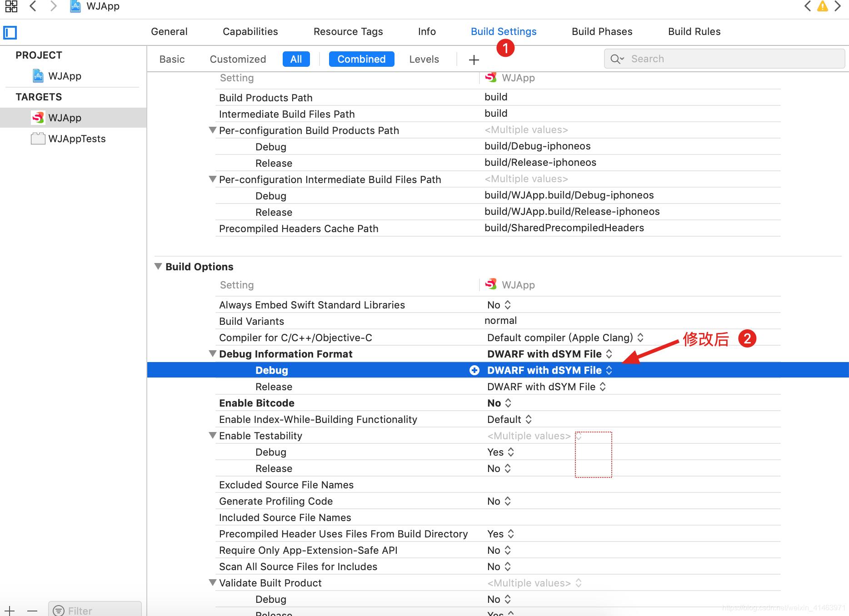Switch to Levels view

pyautogui.click(x=424, y=59)
